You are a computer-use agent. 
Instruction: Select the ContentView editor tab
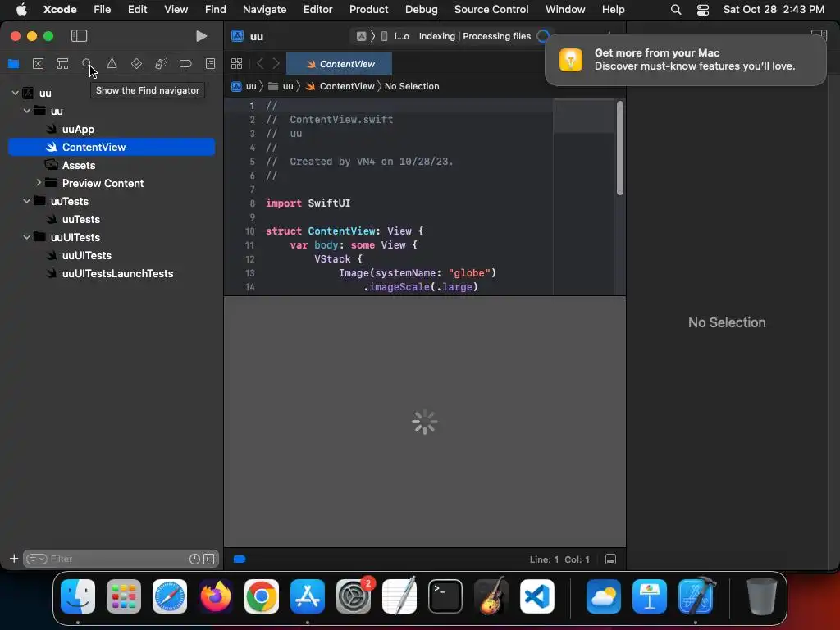click(340, 64)
